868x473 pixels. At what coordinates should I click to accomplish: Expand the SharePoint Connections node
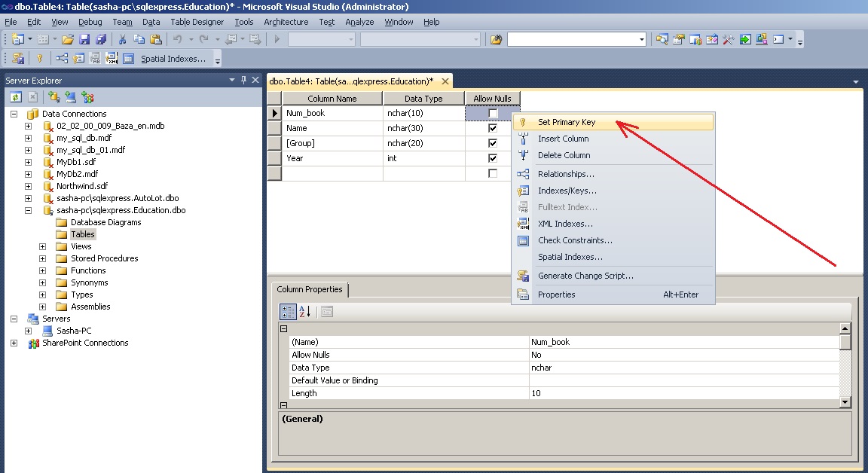click(14, 343)
